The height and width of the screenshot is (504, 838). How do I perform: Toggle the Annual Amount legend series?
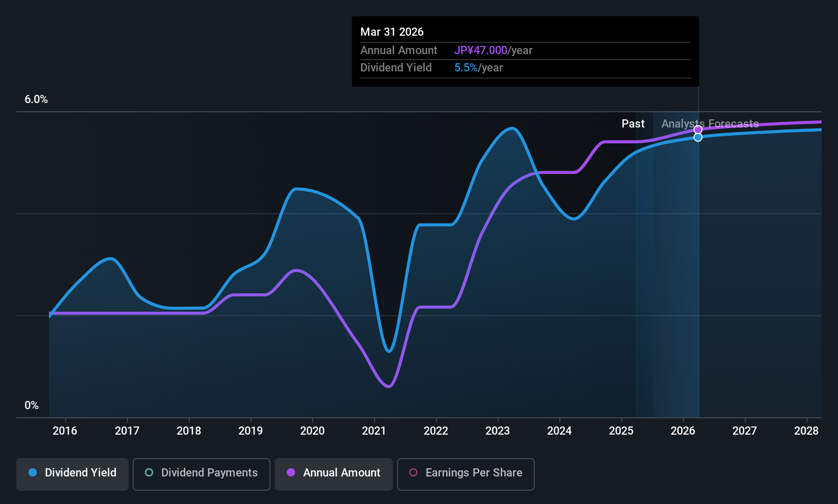333,474
